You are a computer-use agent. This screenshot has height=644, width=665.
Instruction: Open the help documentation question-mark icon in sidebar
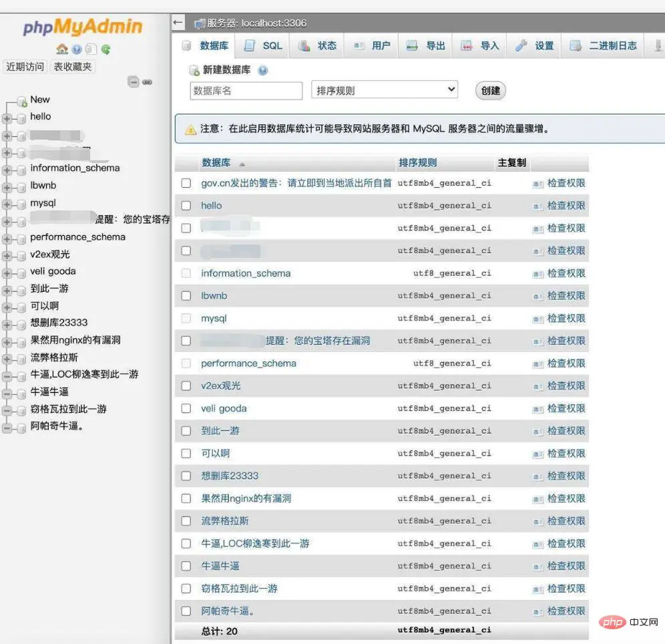point(77,49)
